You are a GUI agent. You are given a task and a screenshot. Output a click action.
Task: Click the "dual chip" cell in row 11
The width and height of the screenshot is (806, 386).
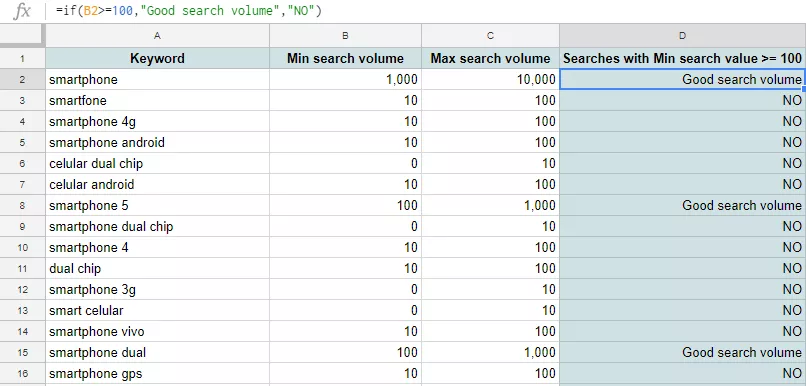157,268
